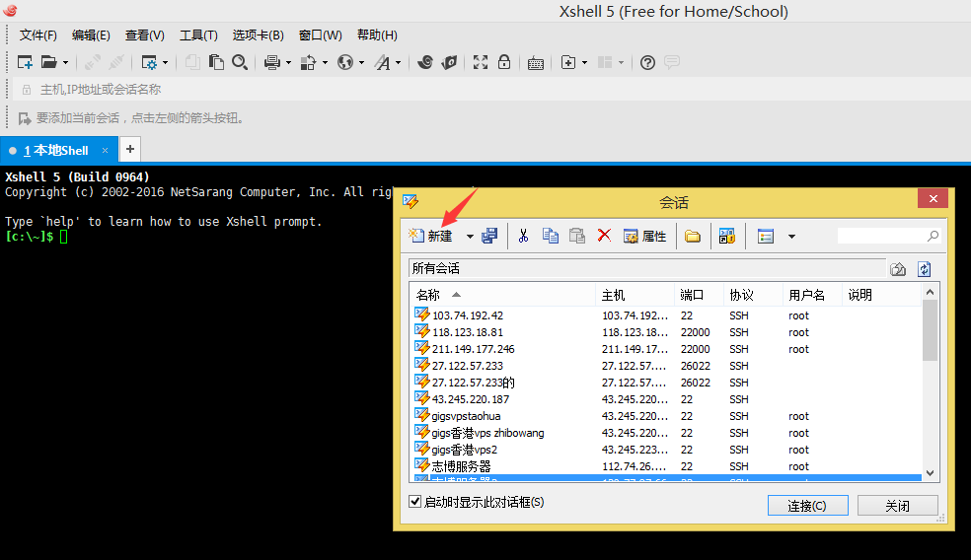Click the cut scissors icon in sessions dialog

524,236
